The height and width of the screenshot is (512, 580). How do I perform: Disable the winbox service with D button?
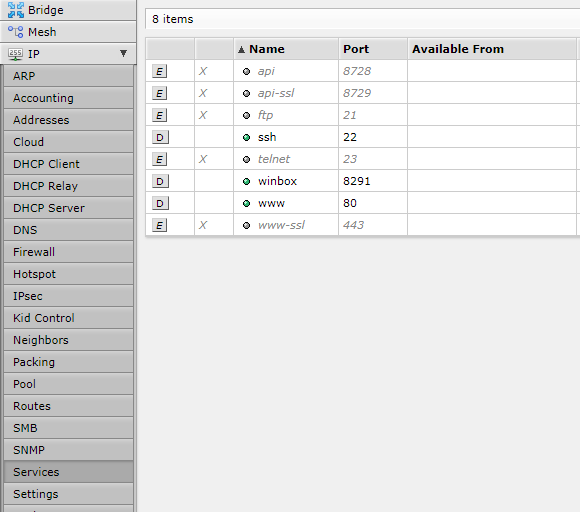tap(160, 181)
